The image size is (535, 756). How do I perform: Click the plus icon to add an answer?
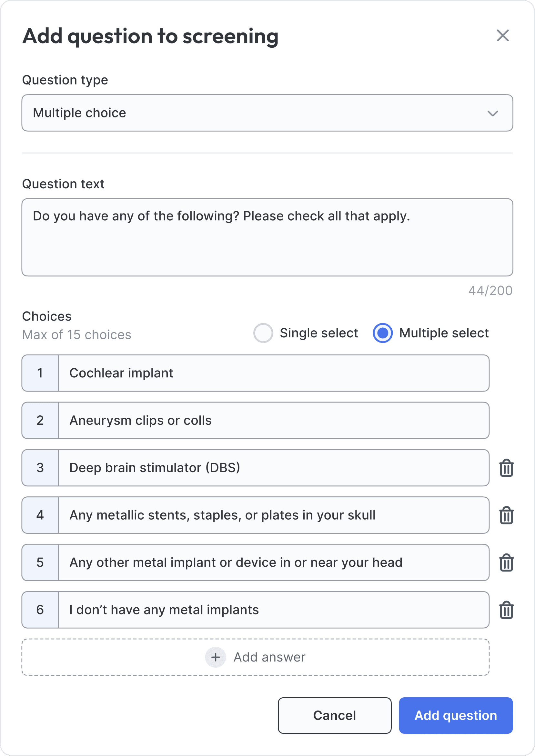216,657
